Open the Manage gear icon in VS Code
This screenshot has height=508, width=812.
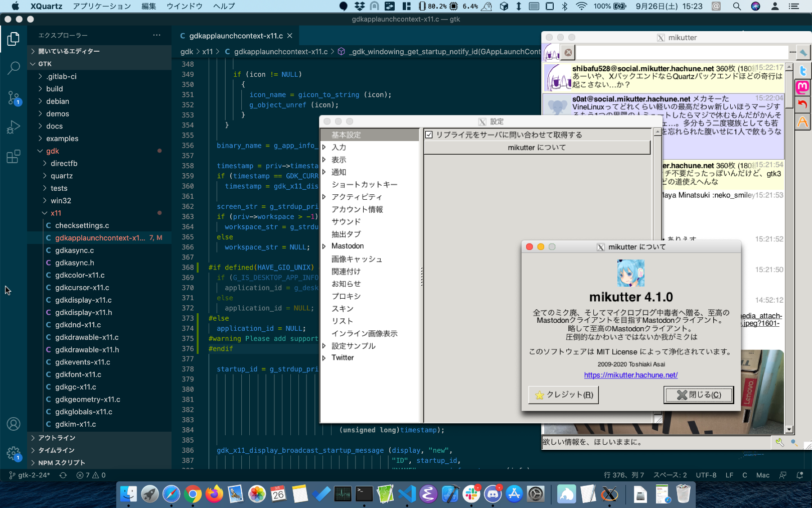pyautogui.click(x=14, y=453)
